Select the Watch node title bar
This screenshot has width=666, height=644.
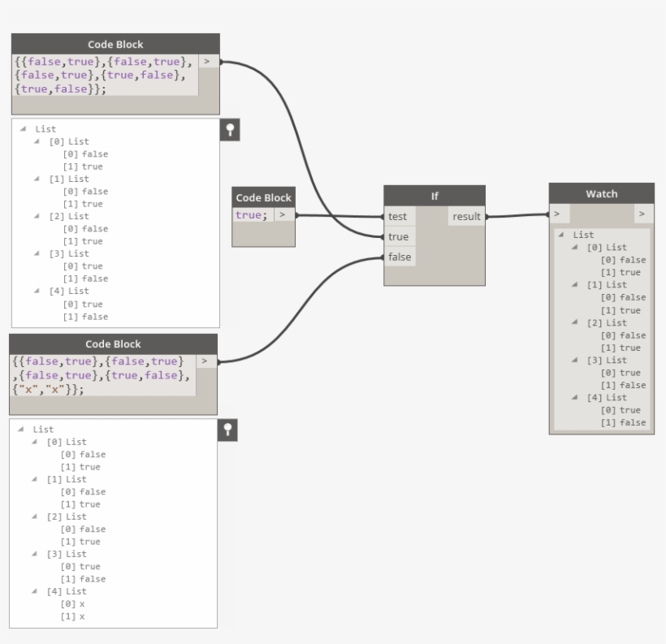pos(601,194)
